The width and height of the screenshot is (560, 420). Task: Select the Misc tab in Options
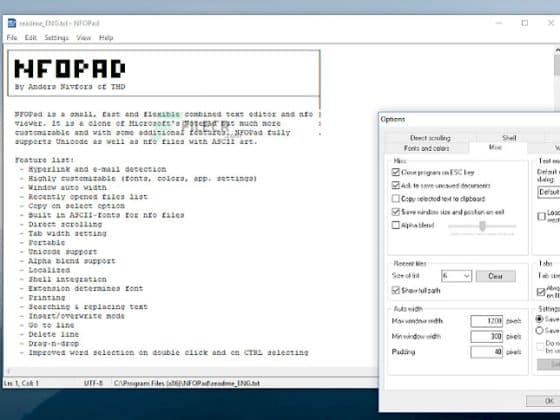click(x=495, y=148)
